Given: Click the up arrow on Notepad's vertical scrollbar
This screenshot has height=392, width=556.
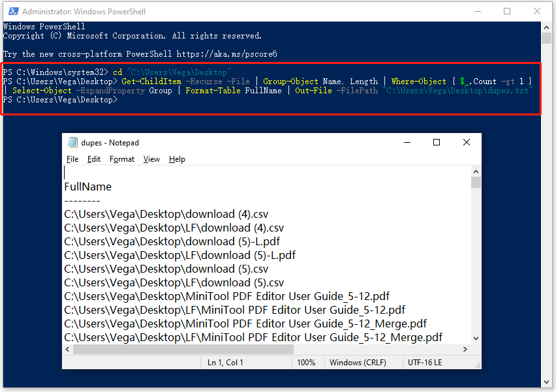Looking at the screenshot, I should [476, 172].
